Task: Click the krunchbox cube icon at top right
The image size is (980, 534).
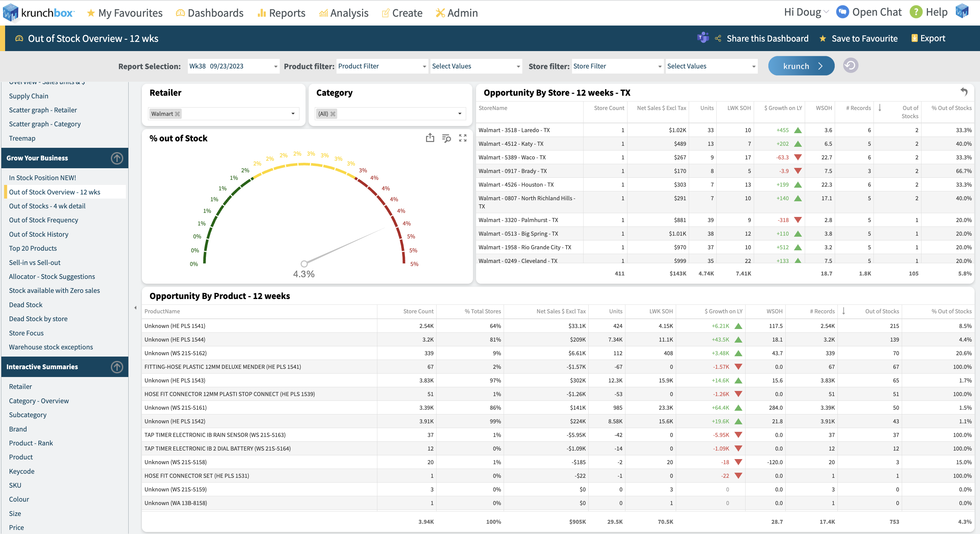Action: coord(962,11)
